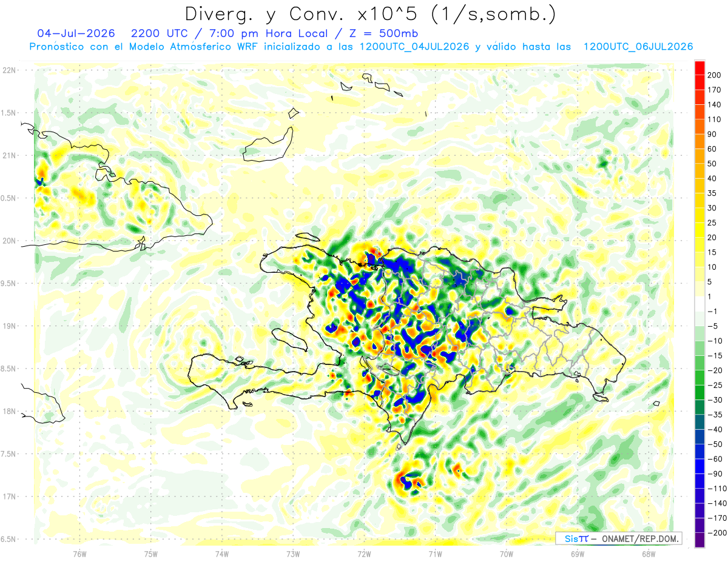Click the '0.5N' latitude axis label
728x562 pixels.
pos(9,198)
